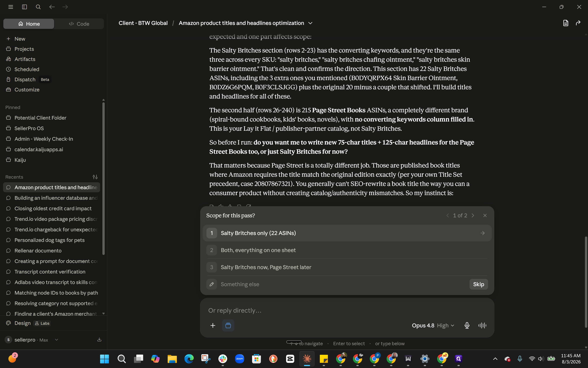Choose Salty Britches only (22 ASINs)
The width and height of the screenshot is (588, 368).
pos(347,233)
